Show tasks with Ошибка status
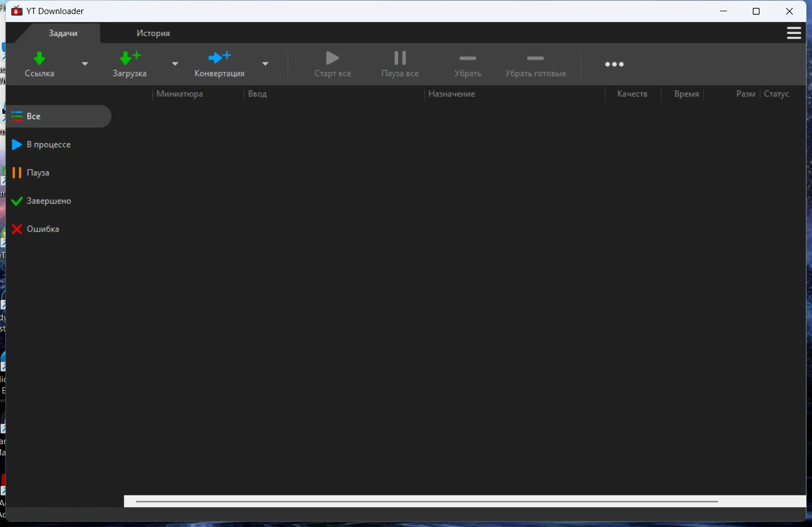812x527 pixels. coord(43,229)
